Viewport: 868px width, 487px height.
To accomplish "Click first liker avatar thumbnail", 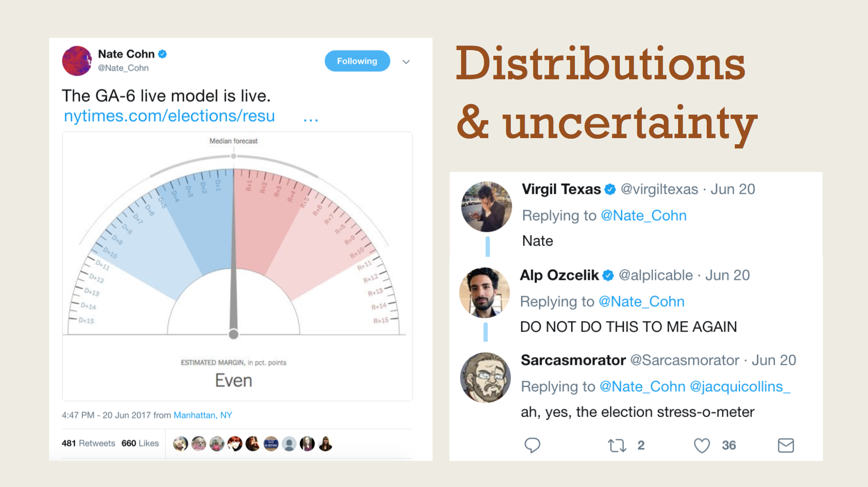I will pyautogui.click(x=180, y=444).
